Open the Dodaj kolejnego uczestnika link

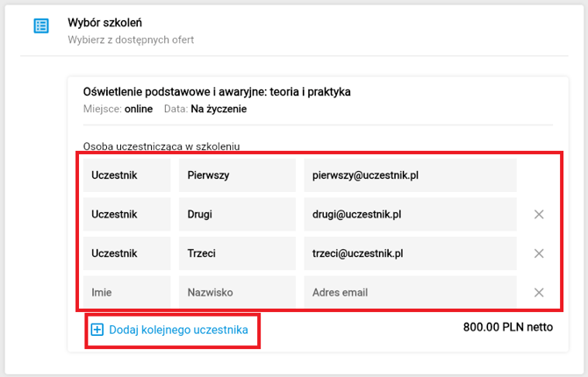[x=177, y=331]
